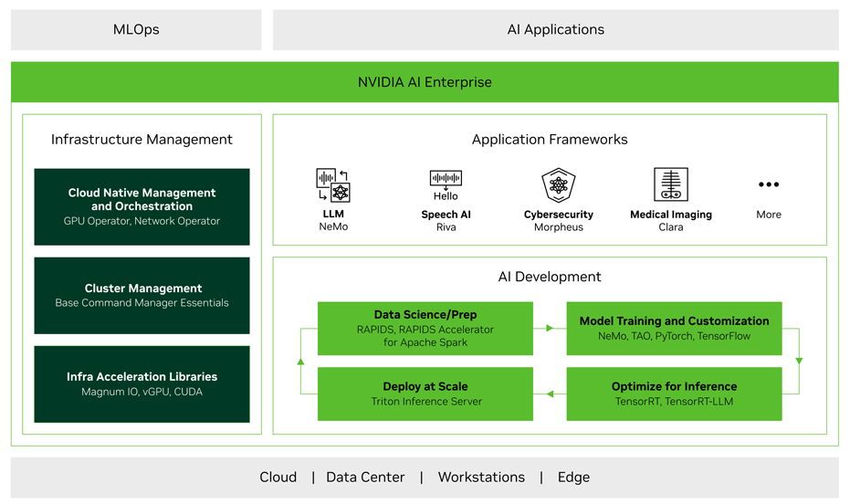Click the Riva label under Speech AI
The width and height of the screenshot is (850, 504).
446,227
